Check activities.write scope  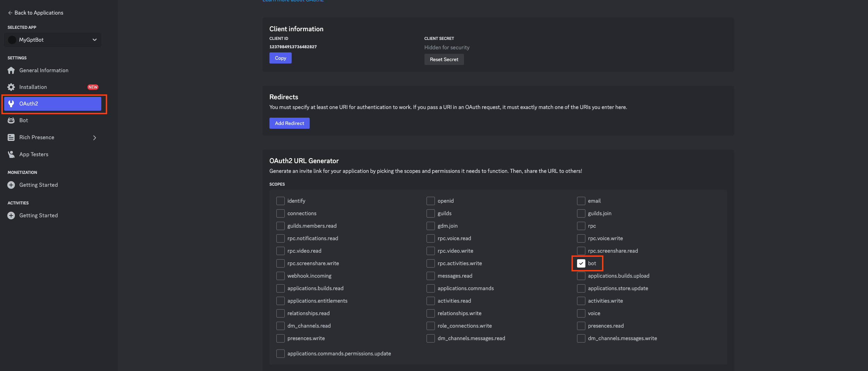(581, 301)
